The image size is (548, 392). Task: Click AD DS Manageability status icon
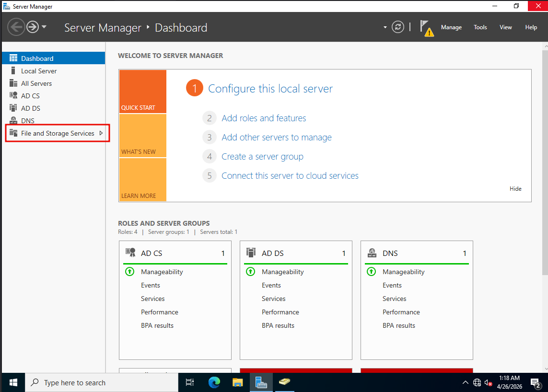click(251, 271)
